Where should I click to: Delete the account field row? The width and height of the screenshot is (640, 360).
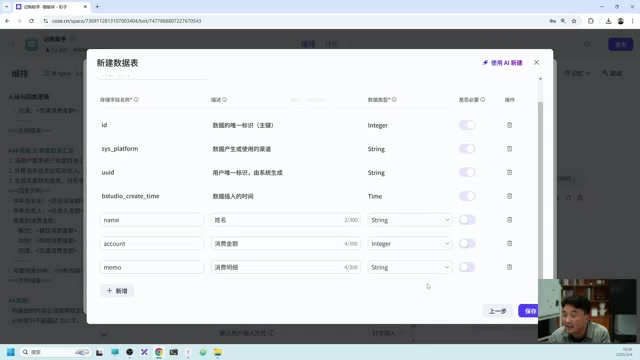509,244
